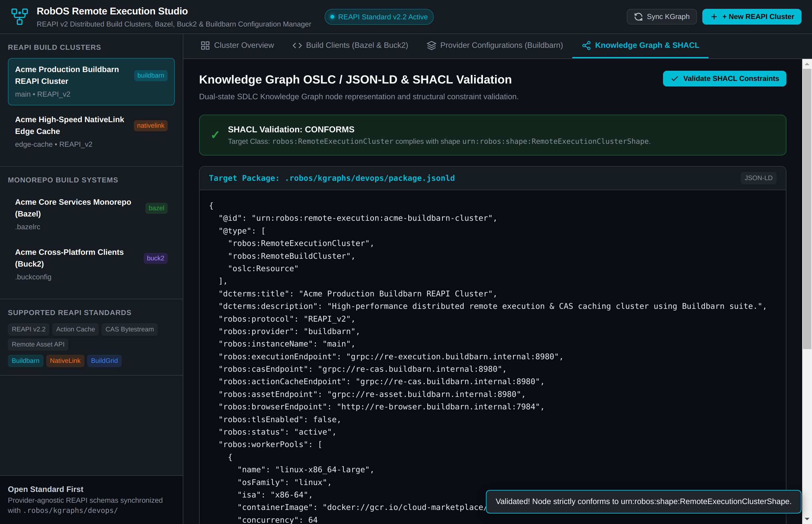This screenshot has width=812, height=524.
Task: Click the Validated! toast notification
Action: point(643,501)
